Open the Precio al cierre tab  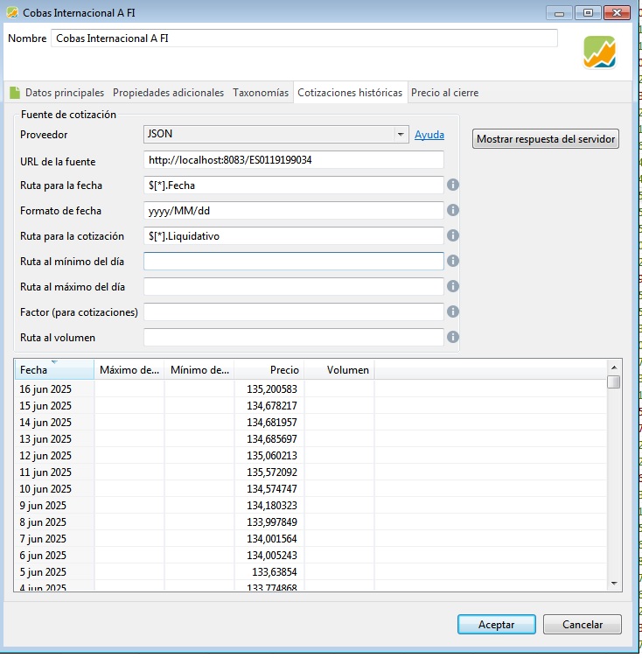[444, 93]
